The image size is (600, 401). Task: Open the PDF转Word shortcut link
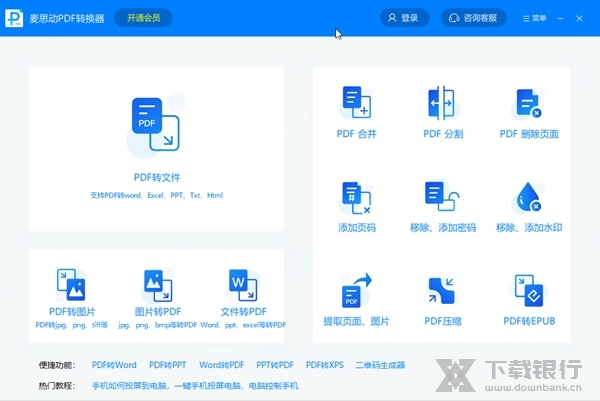tap(114, 365)
